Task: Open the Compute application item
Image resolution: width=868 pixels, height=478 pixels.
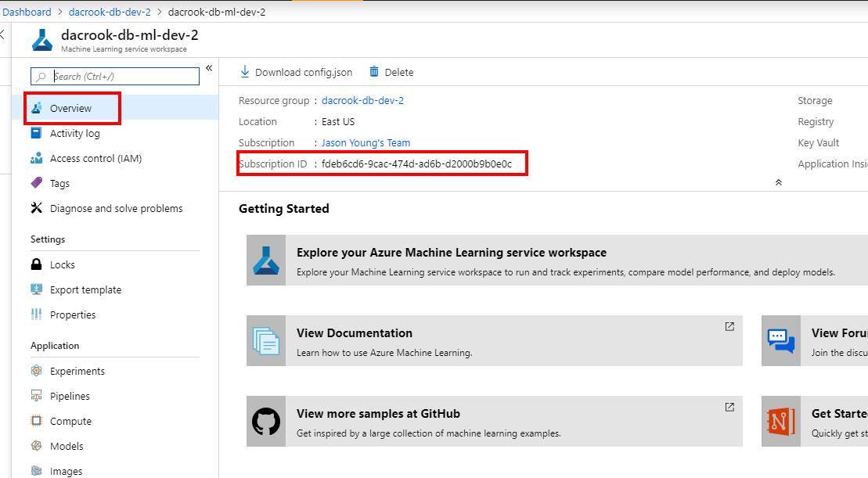Action: click(115, 421)
